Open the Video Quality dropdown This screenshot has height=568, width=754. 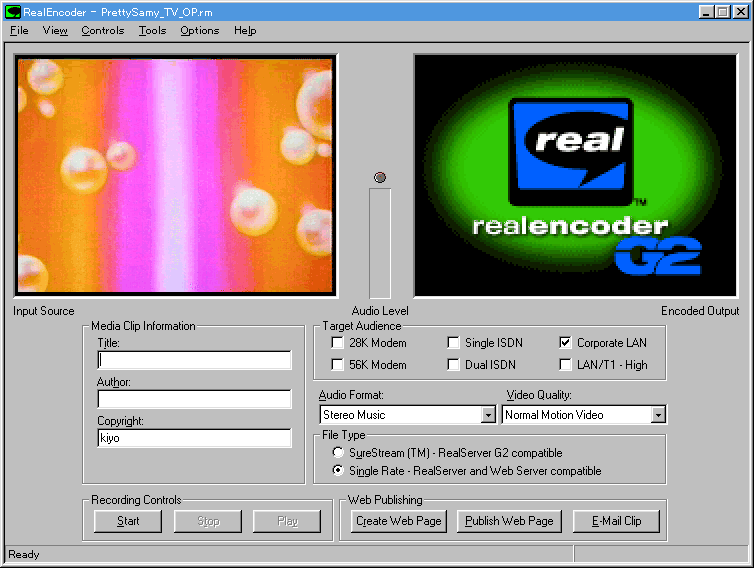click(658, 415)
